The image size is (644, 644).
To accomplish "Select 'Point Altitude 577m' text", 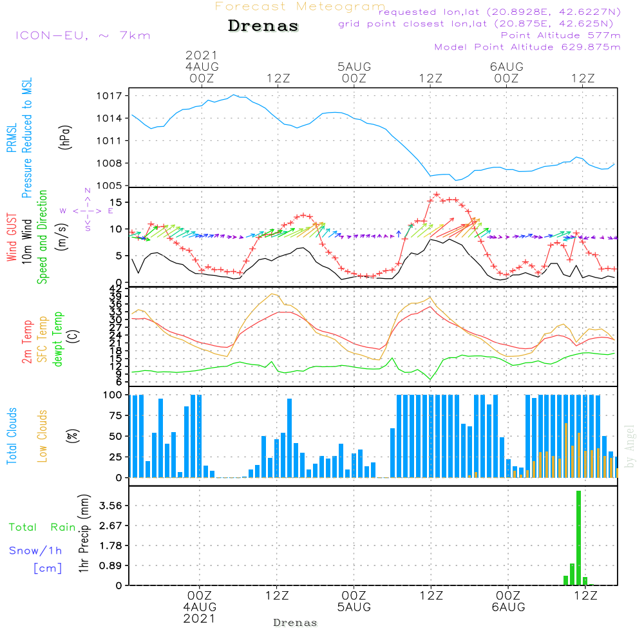I will 561,35.
